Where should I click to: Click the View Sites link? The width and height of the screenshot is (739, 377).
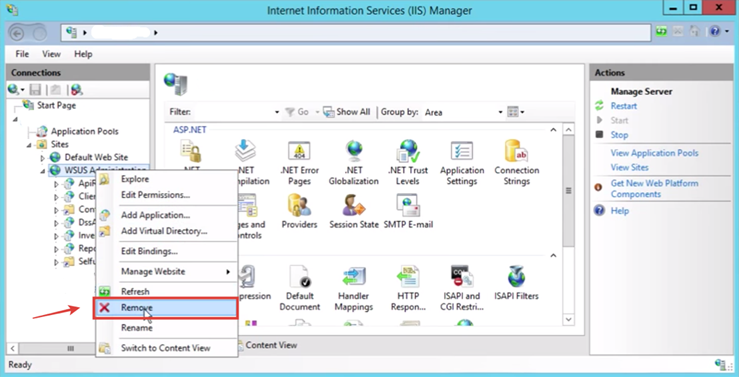[630, 167]
